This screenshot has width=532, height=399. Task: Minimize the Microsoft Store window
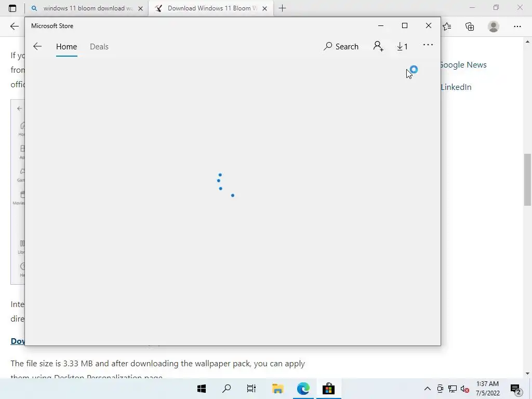pyautogui.click(x=381, y=26)
